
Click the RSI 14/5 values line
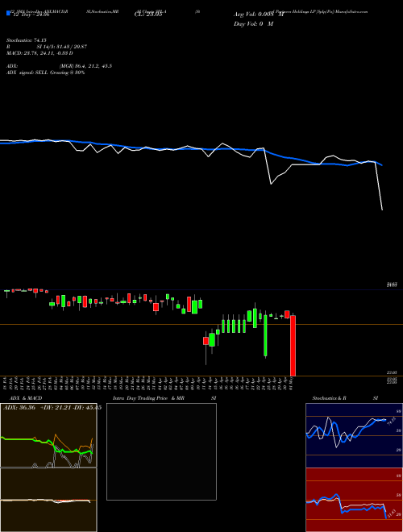pos(47,47)
